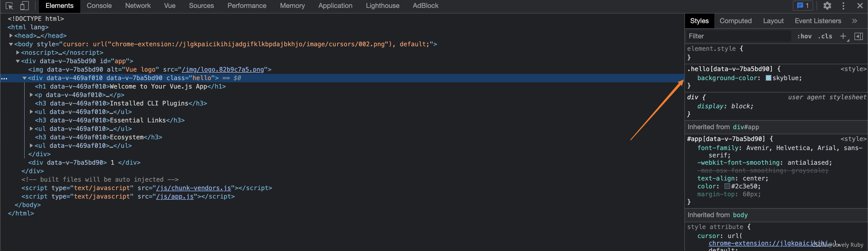Select the built files comment node
This screenshot has height=251, width=868.
(x=100, y=180)
